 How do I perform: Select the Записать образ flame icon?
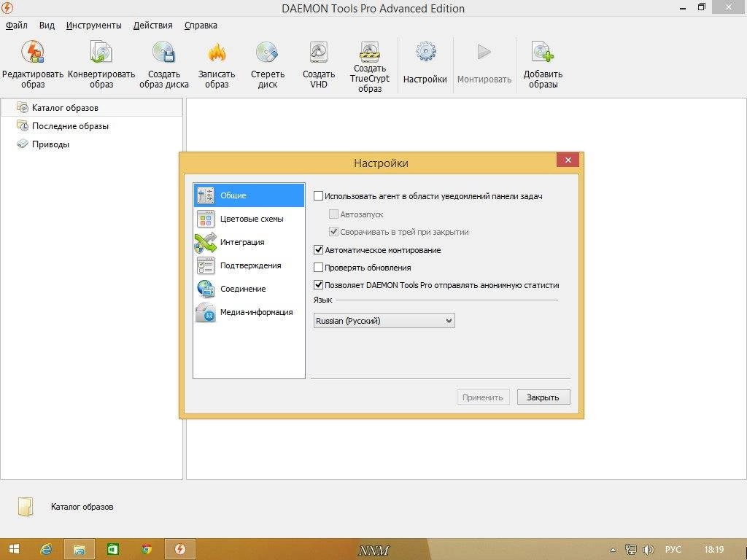pos(216,52)
